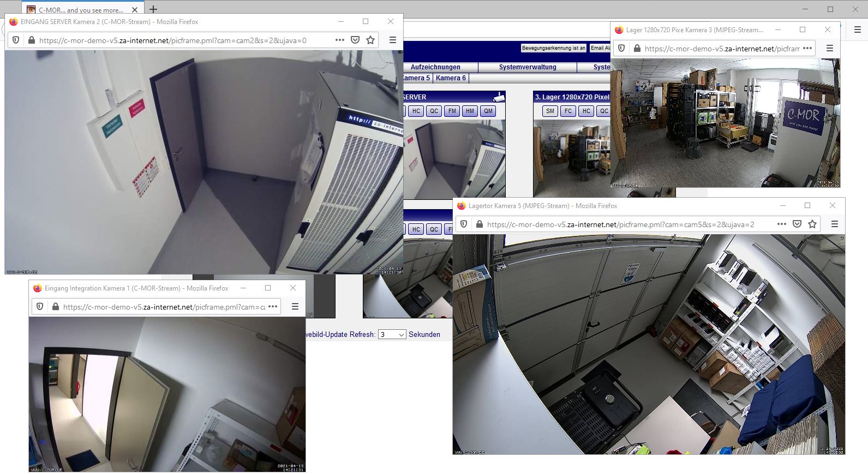Click the 'Sekunden' label next to refresh dropdown
Image resolution: width=868 pixels, height=474 pixels.
[x=424, y=334]
